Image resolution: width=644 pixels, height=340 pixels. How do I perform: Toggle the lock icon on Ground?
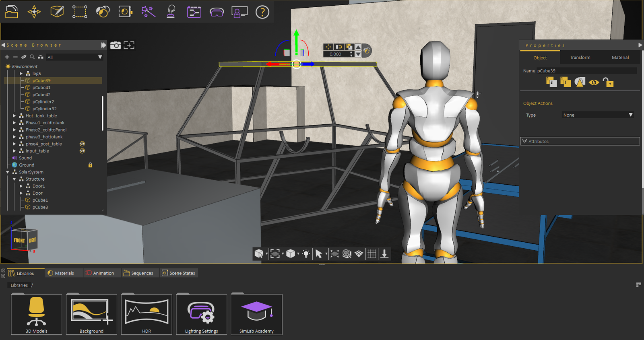(90, 165)
